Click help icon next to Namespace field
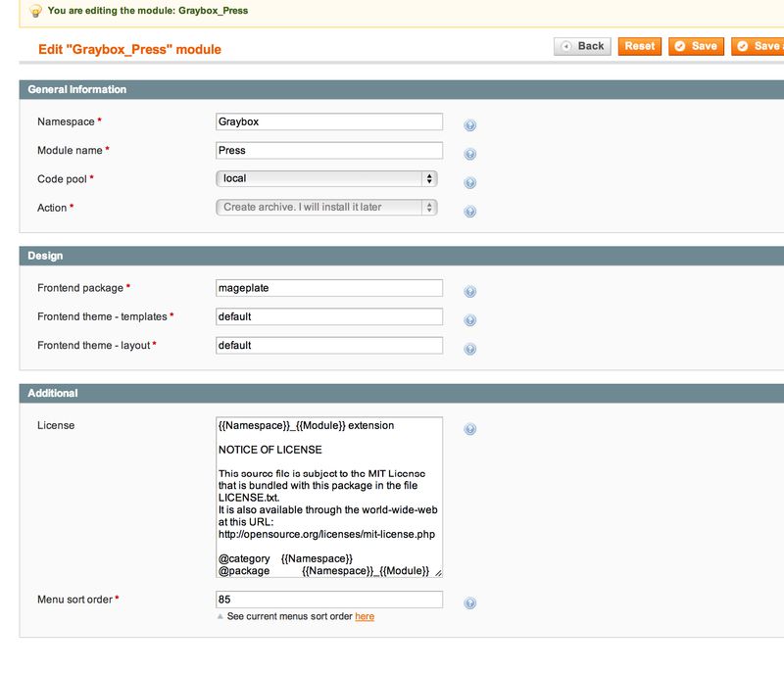 [470, 125]
